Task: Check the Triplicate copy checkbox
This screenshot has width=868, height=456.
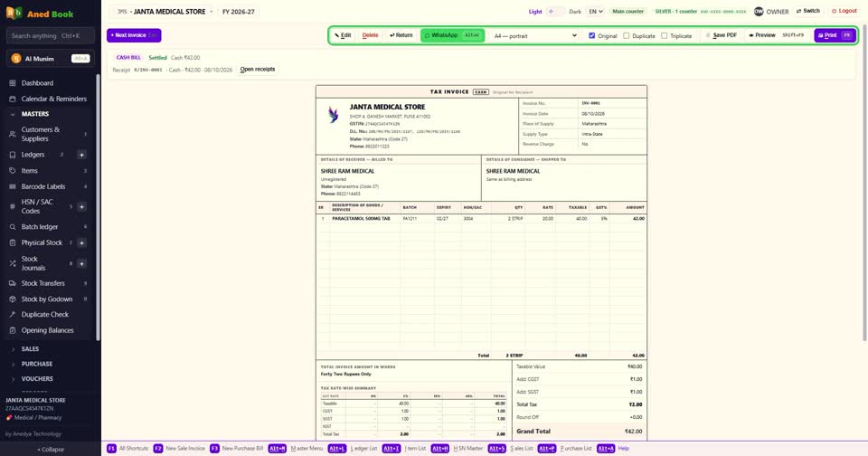Action: pos(664,35)
